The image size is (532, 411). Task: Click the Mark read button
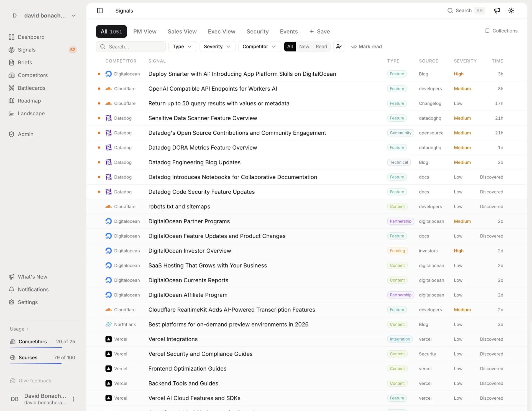pos(366,47)
